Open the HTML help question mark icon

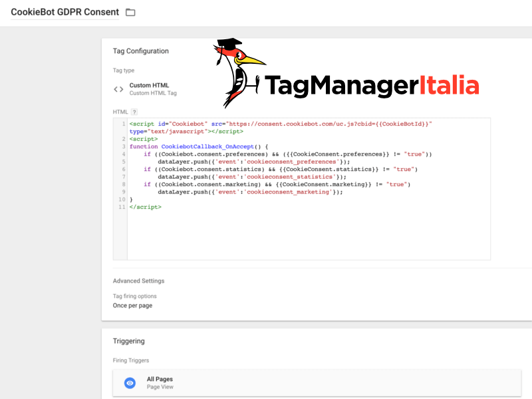134,112
